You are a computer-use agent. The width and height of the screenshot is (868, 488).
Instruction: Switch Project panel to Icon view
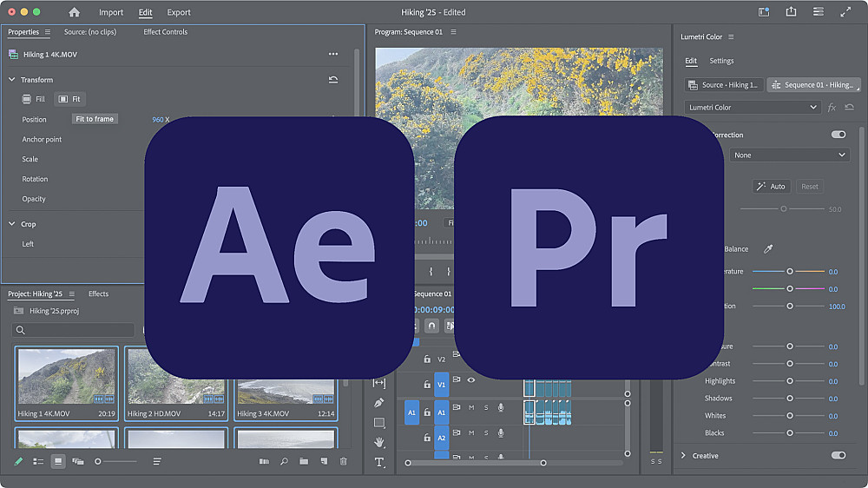click(58, 461)
